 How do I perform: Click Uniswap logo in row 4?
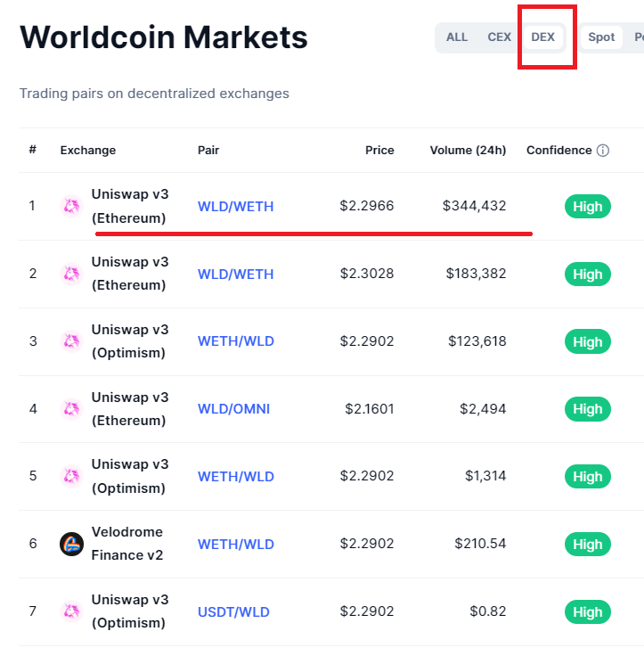click(x=72, y=409)
